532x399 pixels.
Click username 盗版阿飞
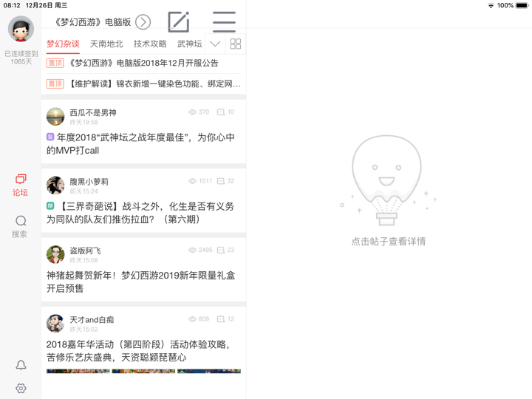(85, 250)
